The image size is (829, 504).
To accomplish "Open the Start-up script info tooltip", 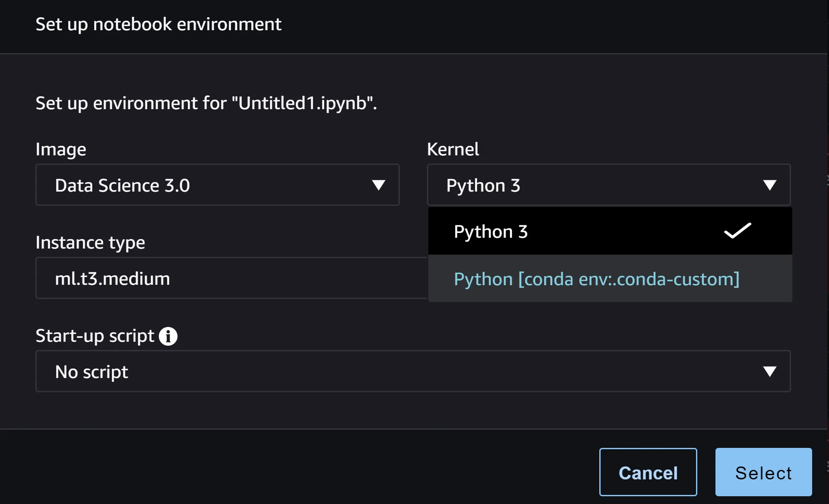I will (x=168, y=336).
